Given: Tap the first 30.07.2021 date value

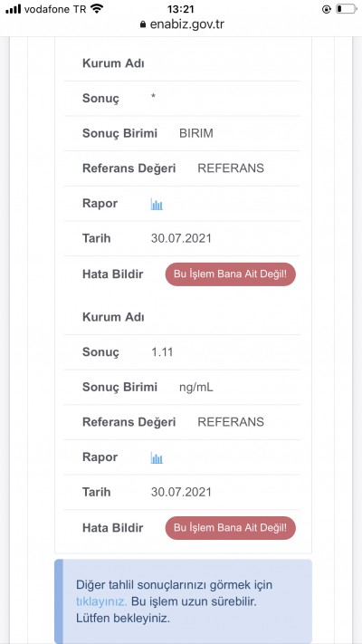Looking at the screenshot, I should tap(181, 238).
